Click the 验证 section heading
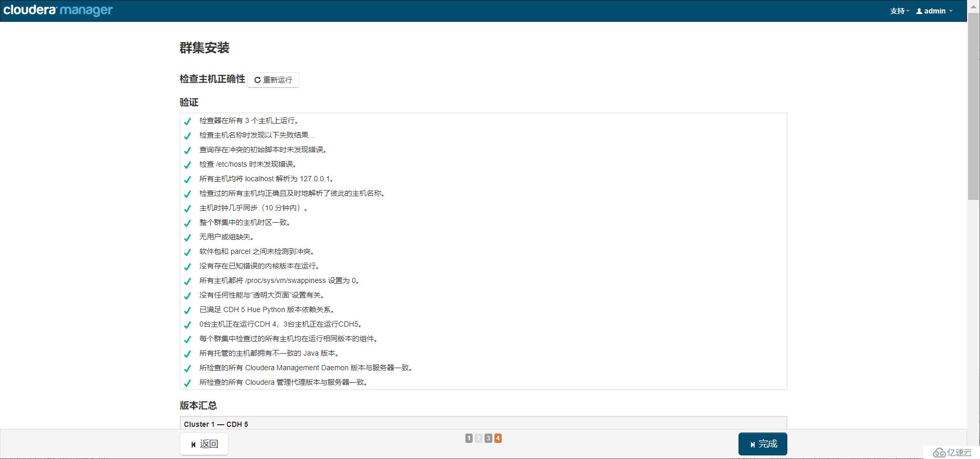The image size is (980, 459). tap(189, 102)
